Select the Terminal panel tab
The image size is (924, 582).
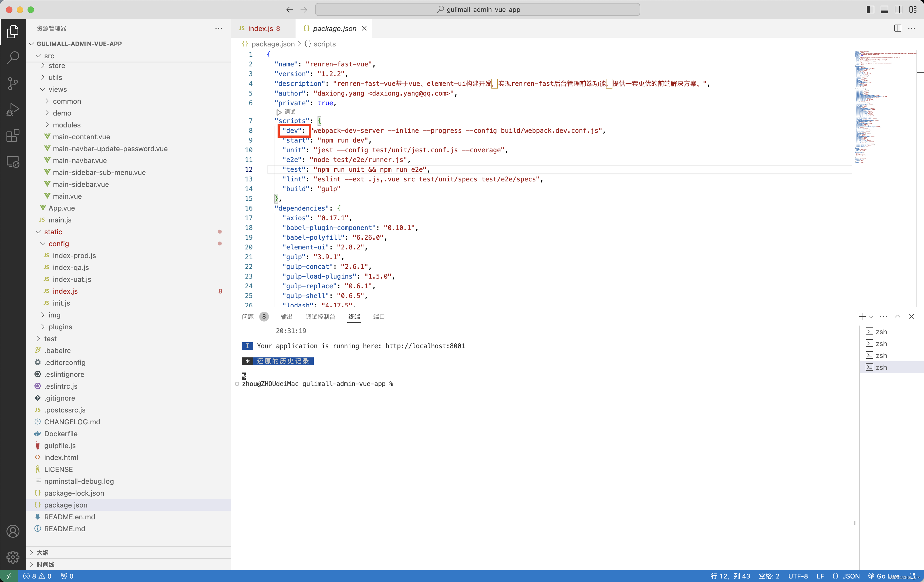pos(354,317)
